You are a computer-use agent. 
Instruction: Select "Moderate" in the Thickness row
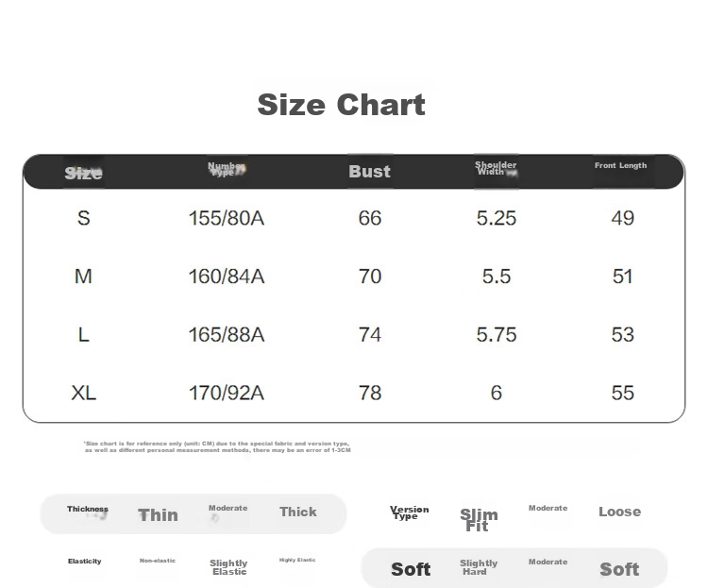click(228, 508)
